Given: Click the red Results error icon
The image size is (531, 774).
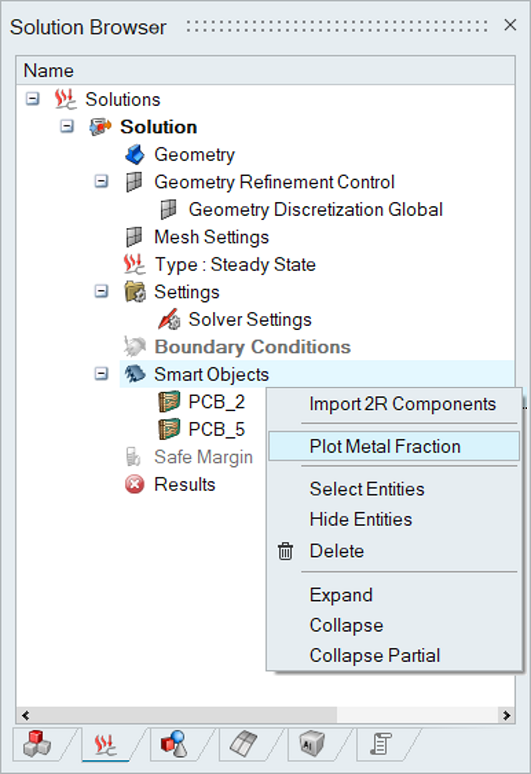Looking at the screenshot, I should click(134, 484).
